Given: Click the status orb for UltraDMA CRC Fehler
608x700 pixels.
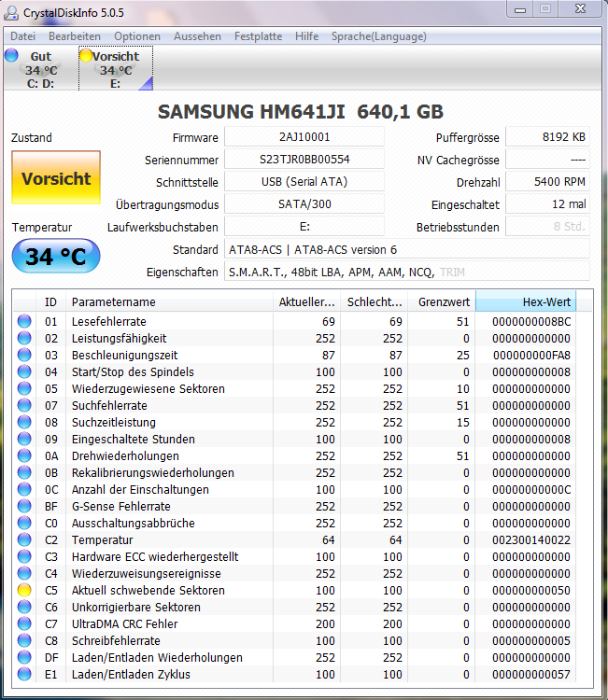Looking at the screenshot, I should coord(24,623).
